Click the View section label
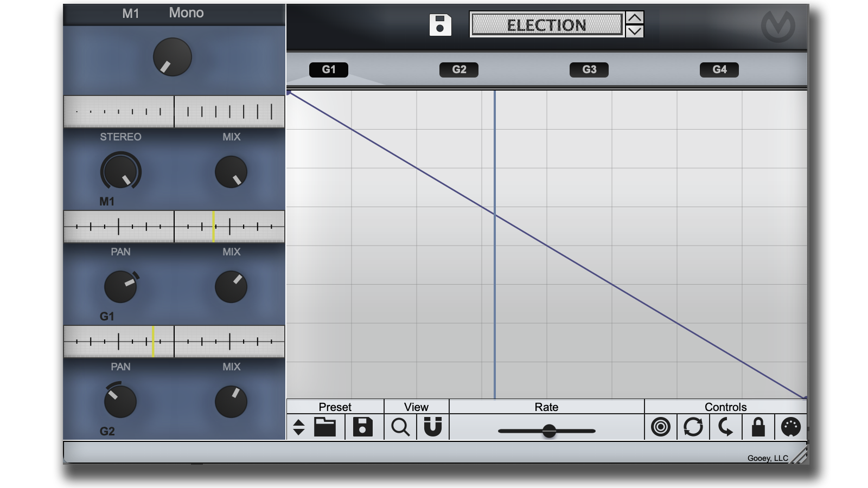Image resolution: width=868 pixels, height=488 pixels. click(x=417, y=407)
